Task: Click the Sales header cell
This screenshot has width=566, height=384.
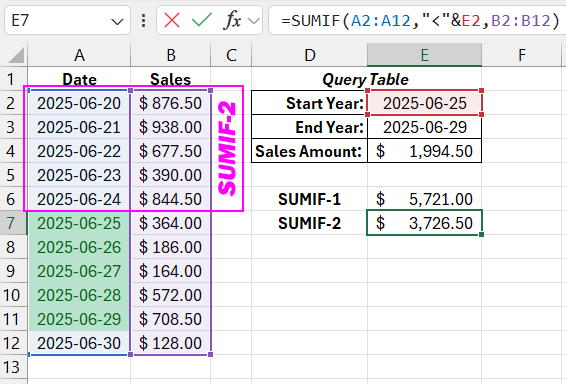Action: point(170,79)
